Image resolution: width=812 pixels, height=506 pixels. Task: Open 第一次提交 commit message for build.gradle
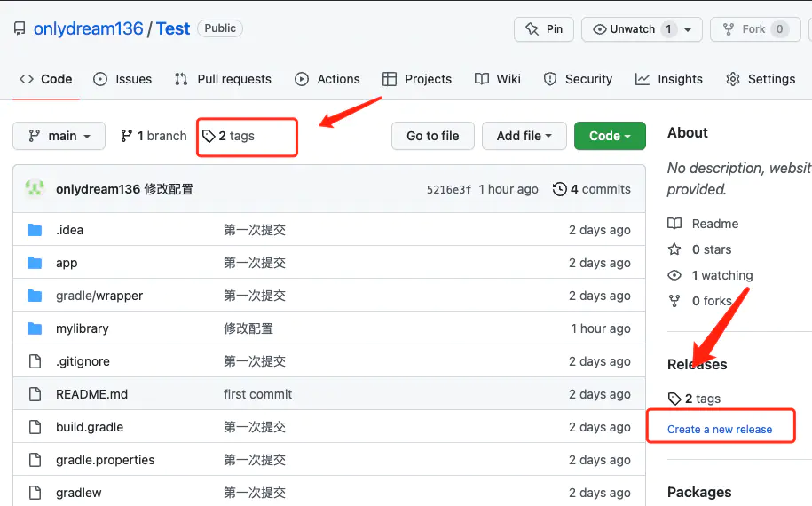pos(255,427)
